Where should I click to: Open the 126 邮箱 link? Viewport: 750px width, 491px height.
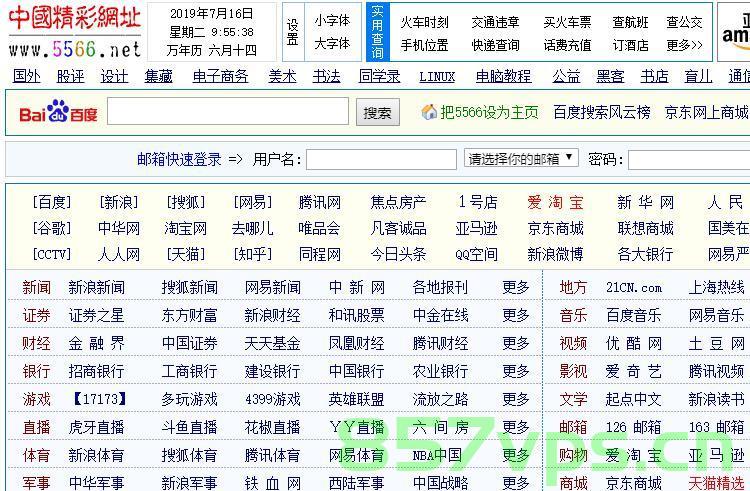click(x=634, y=427)
